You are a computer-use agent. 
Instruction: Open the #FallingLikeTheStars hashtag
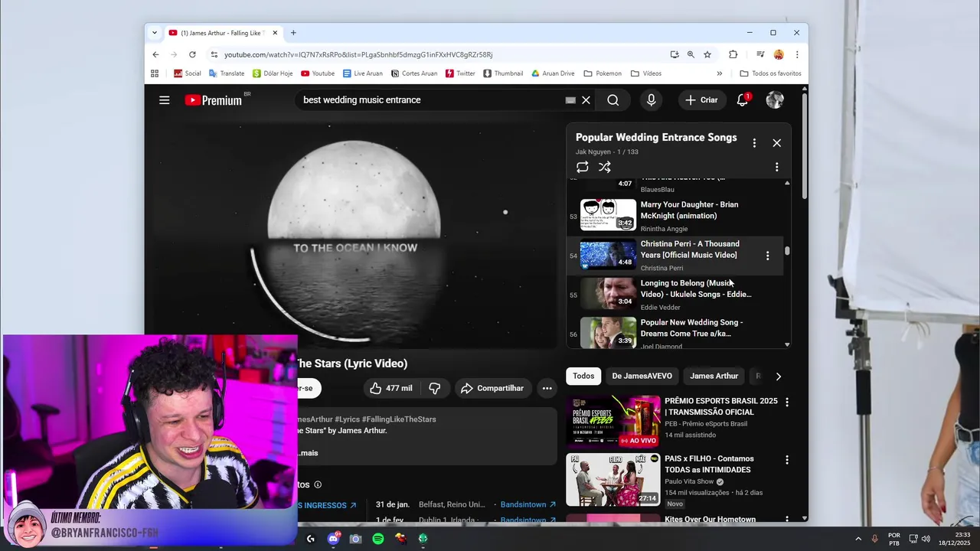coord(399,419)
